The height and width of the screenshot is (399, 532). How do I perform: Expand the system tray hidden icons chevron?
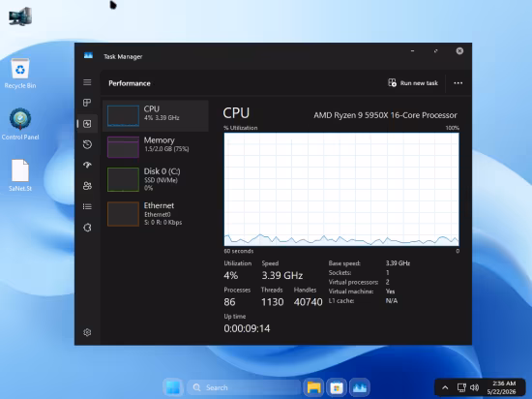[x=445, y=387]
